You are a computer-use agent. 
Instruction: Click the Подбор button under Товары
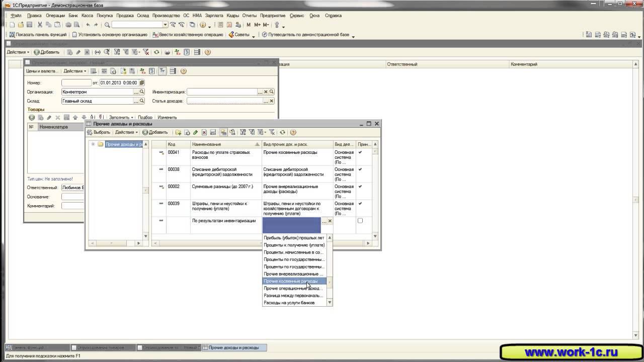point(145,117)
